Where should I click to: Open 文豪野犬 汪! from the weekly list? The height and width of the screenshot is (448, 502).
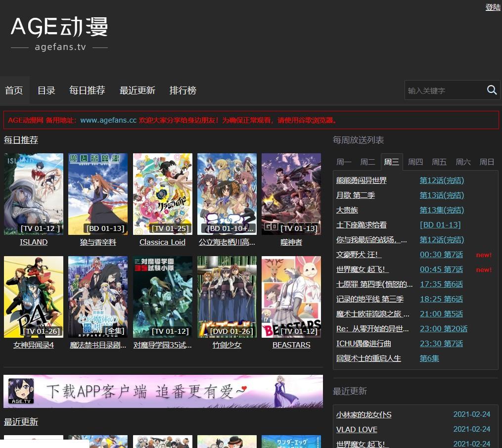coord(359,255)
